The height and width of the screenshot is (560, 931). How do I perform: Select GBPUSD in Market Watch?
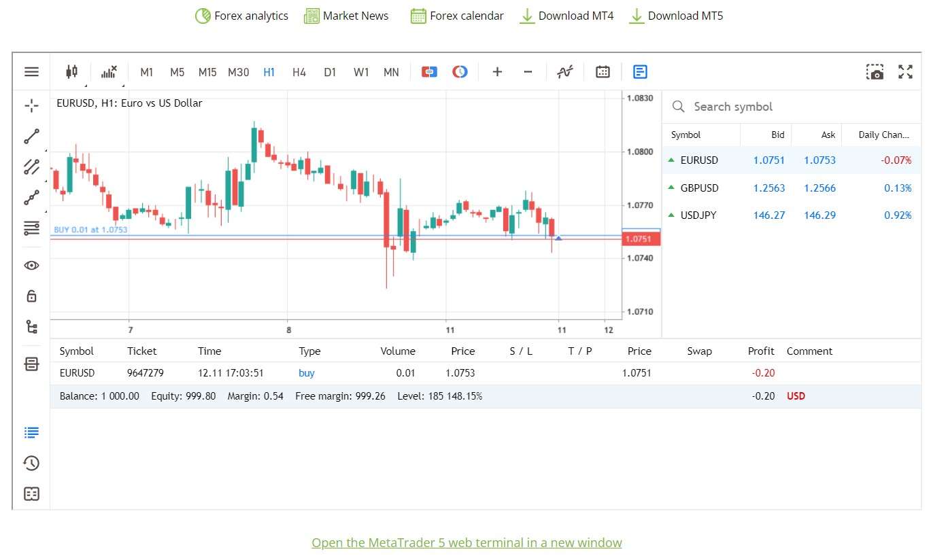792,188
